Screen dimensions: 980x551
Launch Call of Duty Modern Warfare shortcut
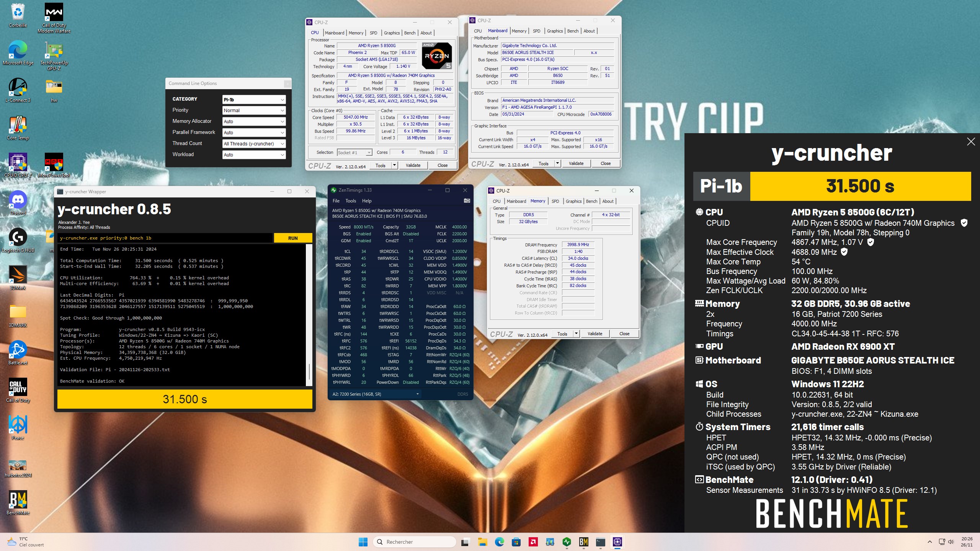(54, 18)
